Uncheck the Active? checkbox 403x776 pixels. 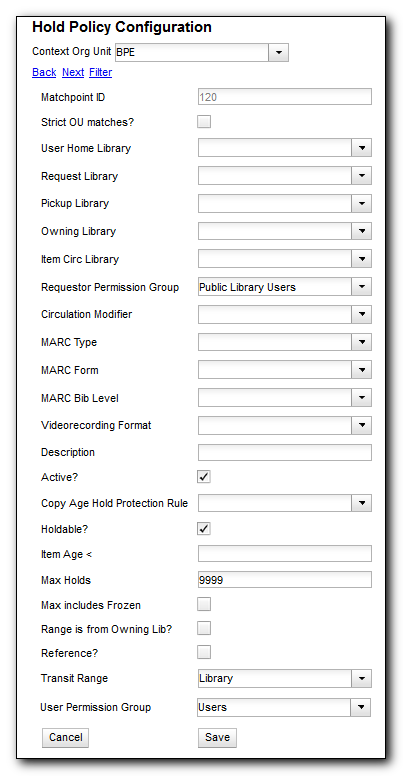(x=204, y=477)
